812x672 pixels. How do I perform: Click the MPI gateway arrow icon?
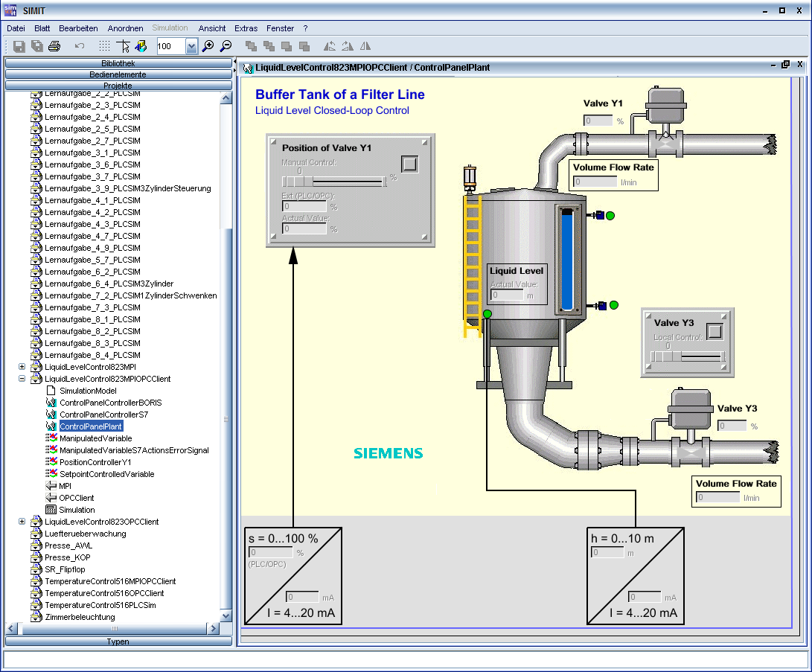tap(51, 486)
